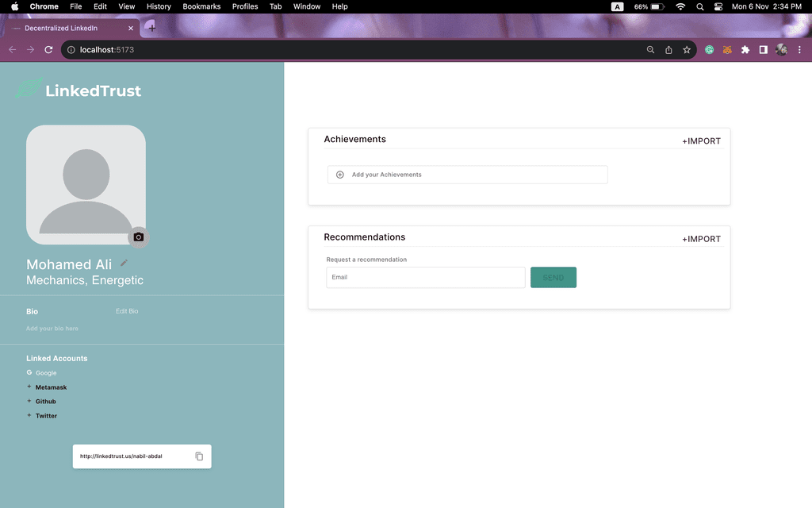The height and width of the screenshot is (508, 812).
Task: Click the zoom magnifier icon in address bar
Action: [x=650, y=50]
